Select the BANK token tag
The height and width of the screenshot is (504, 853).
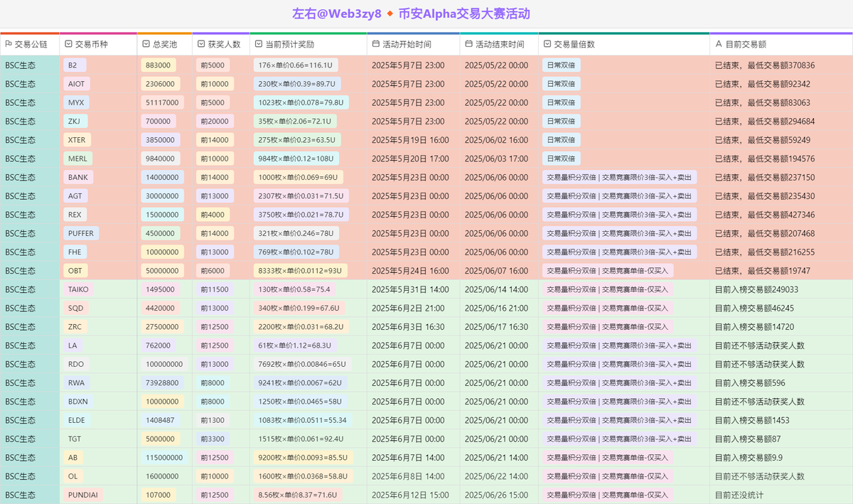click(78, 177)
